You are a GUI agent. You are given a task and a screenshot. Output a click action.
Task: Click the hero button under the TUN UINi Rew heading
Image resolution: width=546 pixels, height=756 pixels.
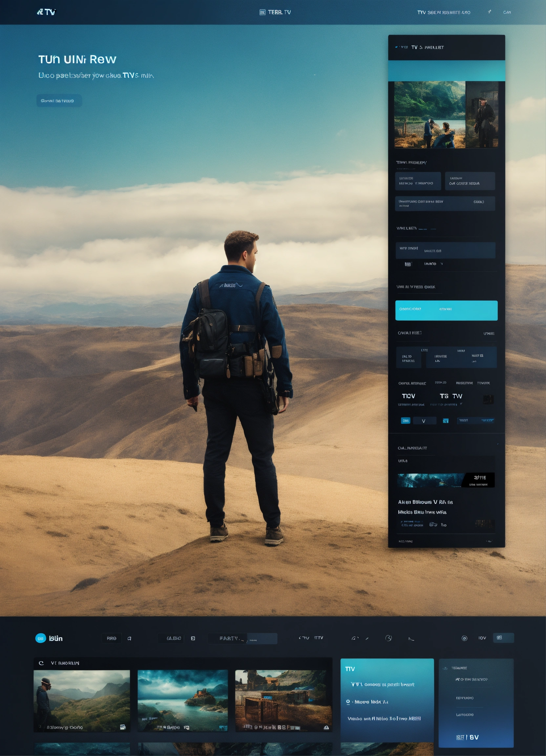pyautogui.click(x=59, y=101)
